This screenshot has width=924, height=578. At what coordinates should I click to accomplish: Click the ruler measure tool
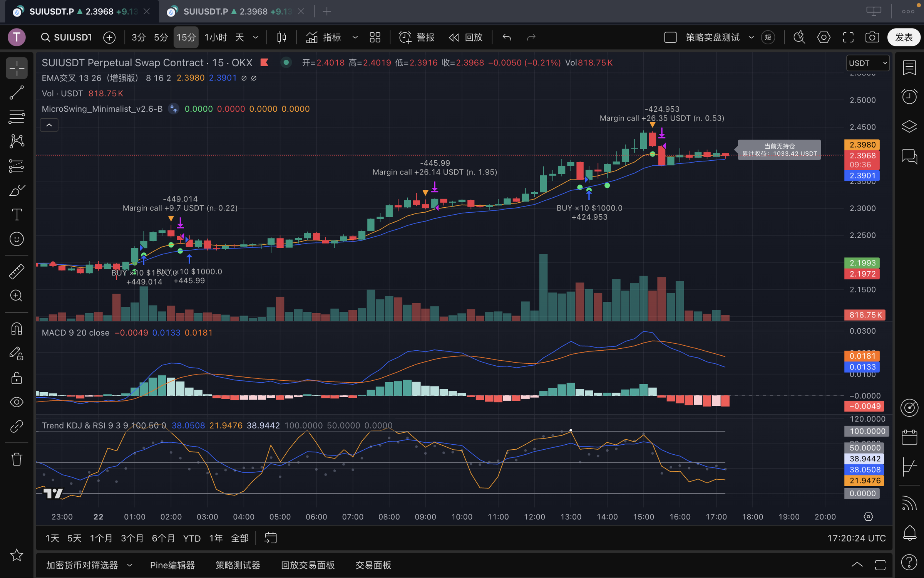point(17,271)
